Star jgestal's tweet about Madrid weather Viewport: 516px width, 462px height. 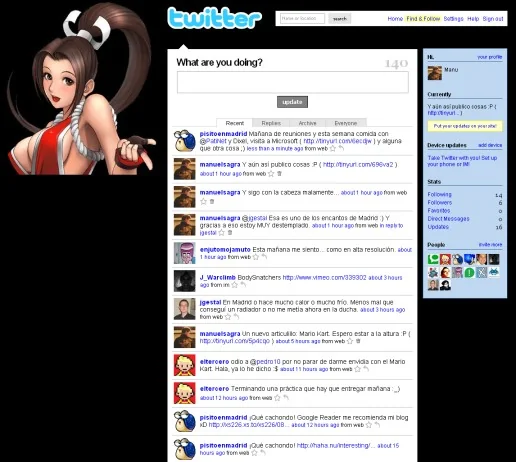[228, 317]
